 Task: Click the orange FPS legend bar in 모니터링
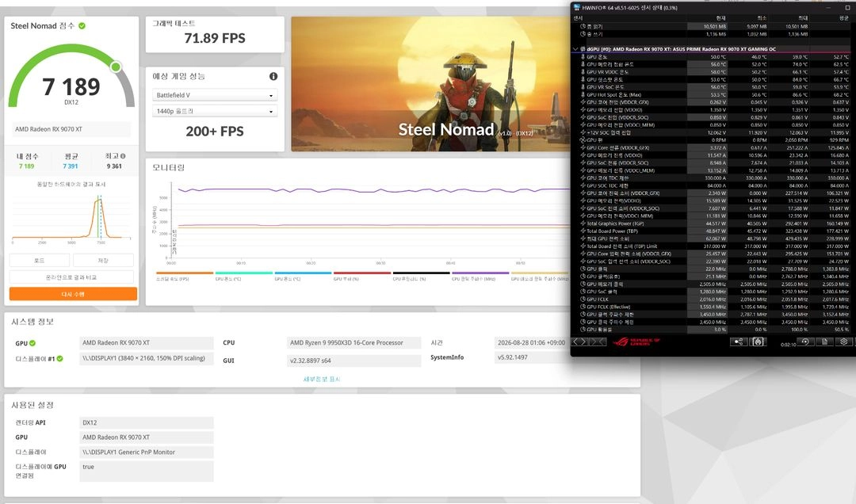click(185, 273)
